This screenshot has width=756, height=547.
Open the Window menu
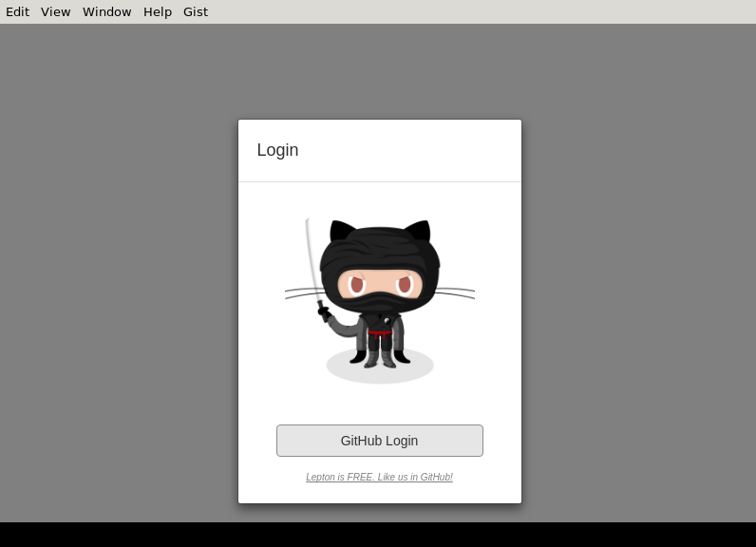point(106,11)
